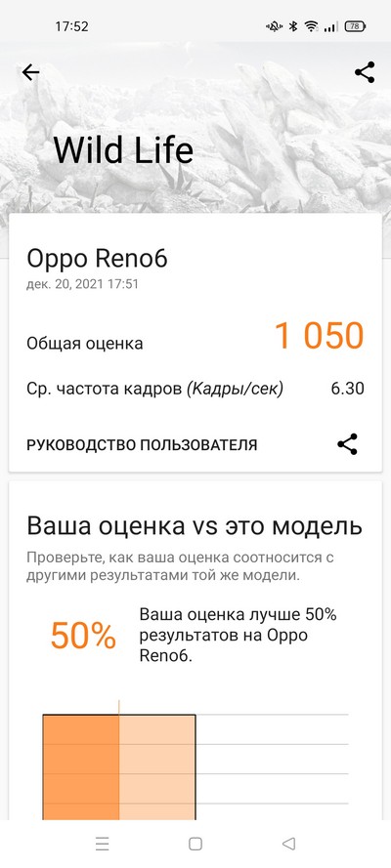Open the Android recent apps menu icon
This screenshot has height=868, width=391.
point(103,844)
